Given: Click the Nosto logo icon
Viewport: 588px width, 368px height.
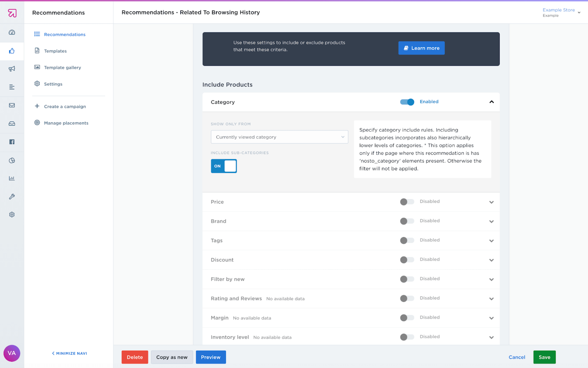Looking at the screenshot, I should click(12, 13).
